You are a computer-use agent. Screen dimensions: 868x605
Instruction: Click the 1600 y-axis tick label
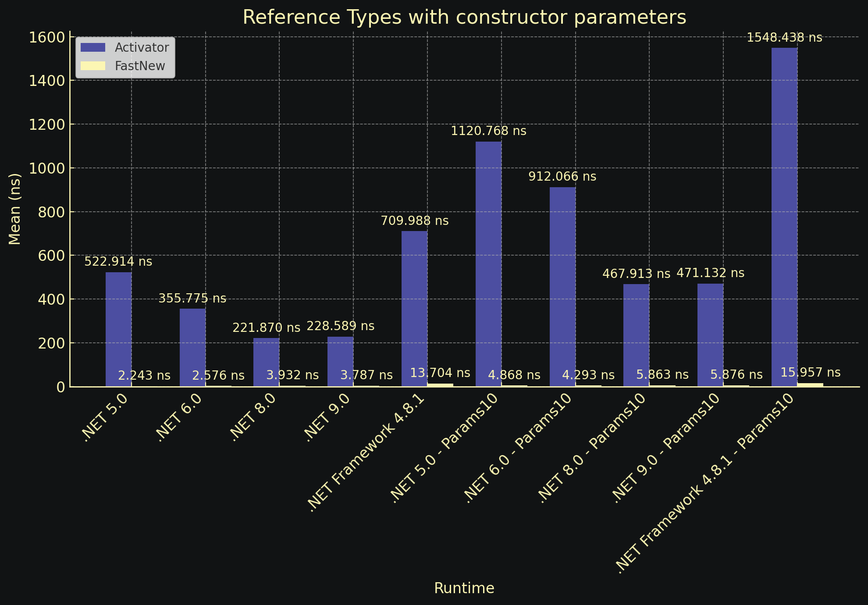[46, 37]
